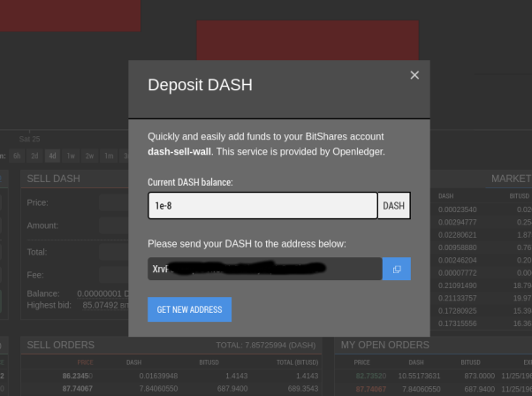Select the 4d chart timeframe
The height and width of the screenshot is (396, 532).
pyautogui.click(x=52, y=156)
